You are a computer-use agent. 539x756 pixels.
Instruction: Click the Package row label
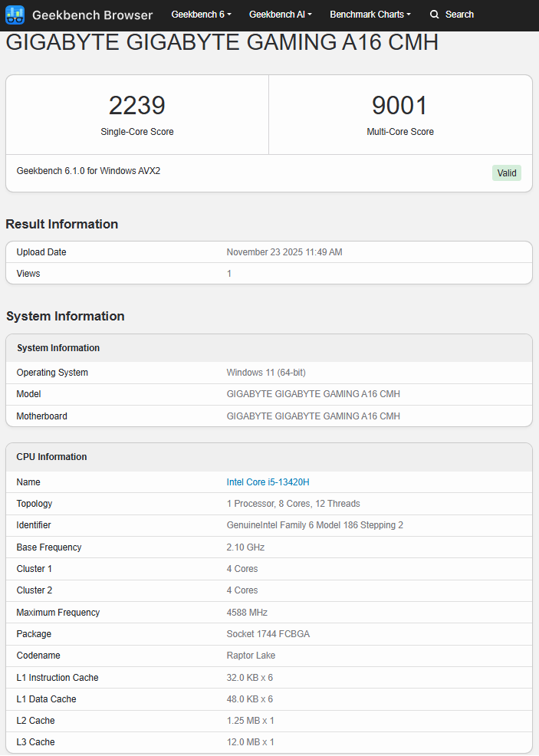34,634
